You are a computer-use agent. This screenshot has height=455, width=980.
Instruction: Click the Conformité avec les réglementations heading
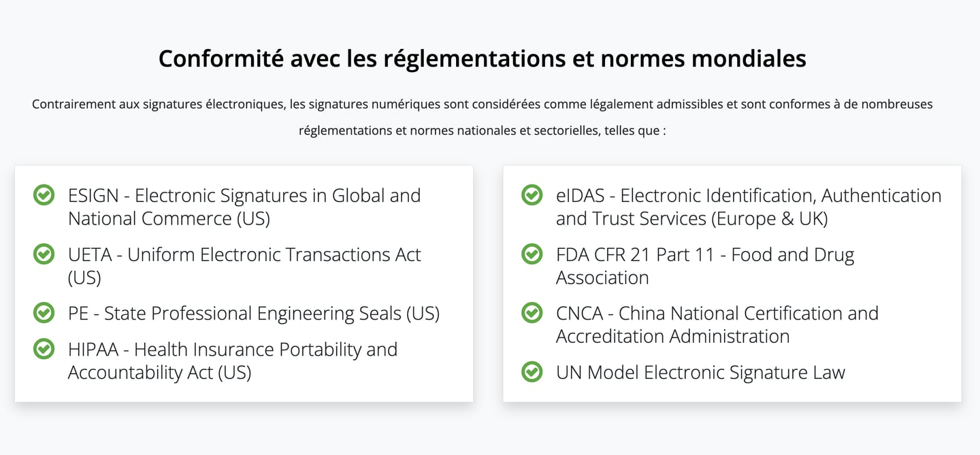pos(482,58)
